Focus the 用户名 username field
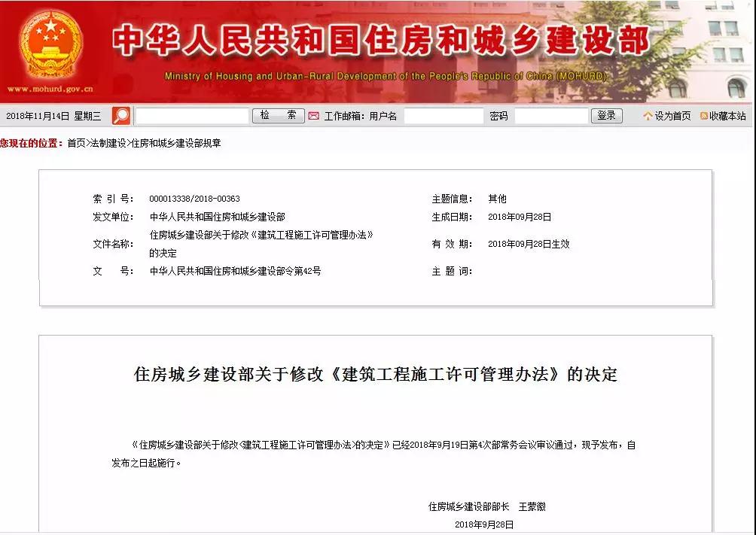 click(x=444, y=116)
